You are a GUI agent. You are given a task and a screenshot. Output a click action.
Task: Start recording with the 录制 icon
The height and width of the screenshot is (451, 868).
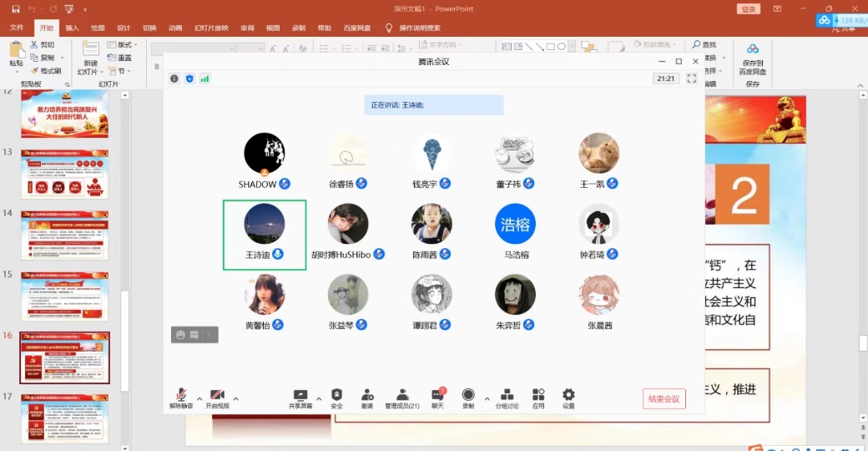pyautogui.click(x=468, y=395)
